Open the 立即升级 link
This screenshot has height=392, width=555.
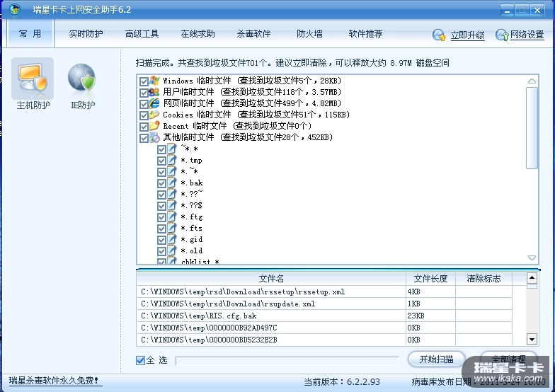467,35
